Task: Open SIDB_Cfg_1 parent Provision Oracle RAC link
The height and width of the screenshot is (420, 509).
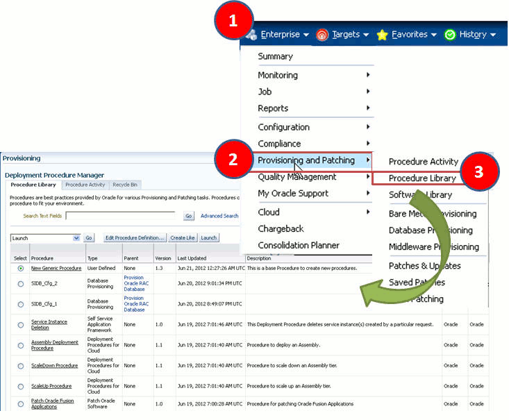Action: pyautogui.click(x=136, y=304)
